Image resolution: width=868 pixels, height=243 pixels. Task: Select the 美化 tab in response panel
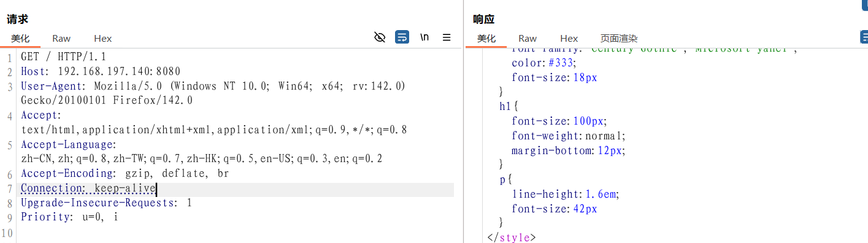486,38
